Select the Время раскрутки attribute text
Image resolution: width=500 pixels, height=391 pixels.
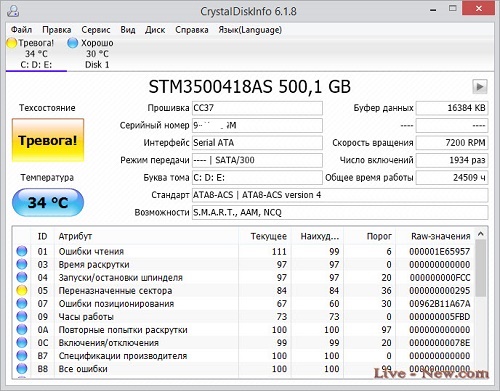click(x=94, y=264)
